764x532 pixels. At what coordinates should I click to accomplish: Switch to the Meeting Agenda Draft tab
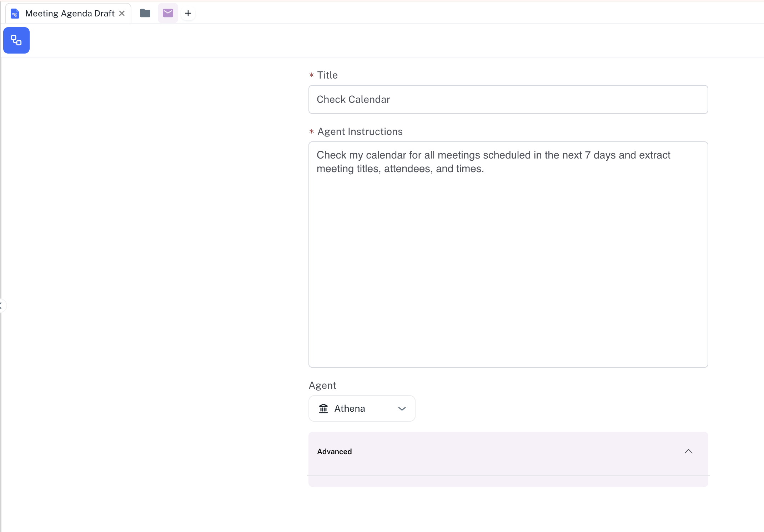(70, 14)
